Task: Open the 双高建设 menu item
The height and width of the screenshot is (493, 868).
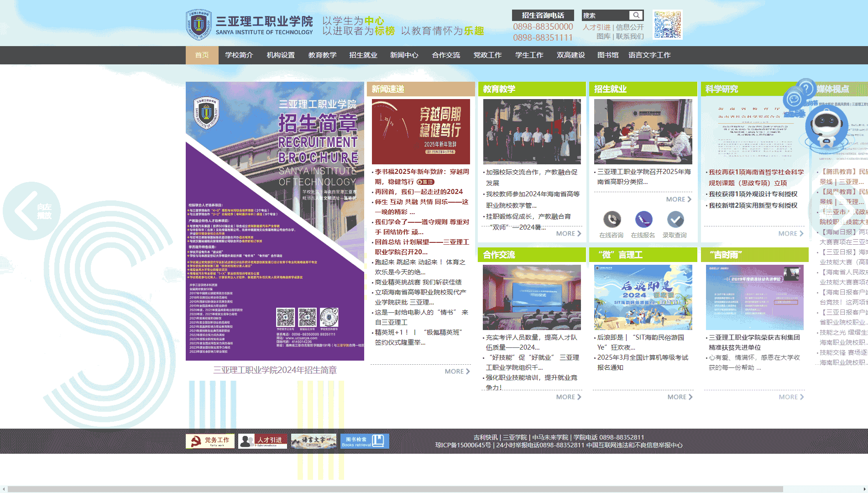Action: [x=570, y=55]
